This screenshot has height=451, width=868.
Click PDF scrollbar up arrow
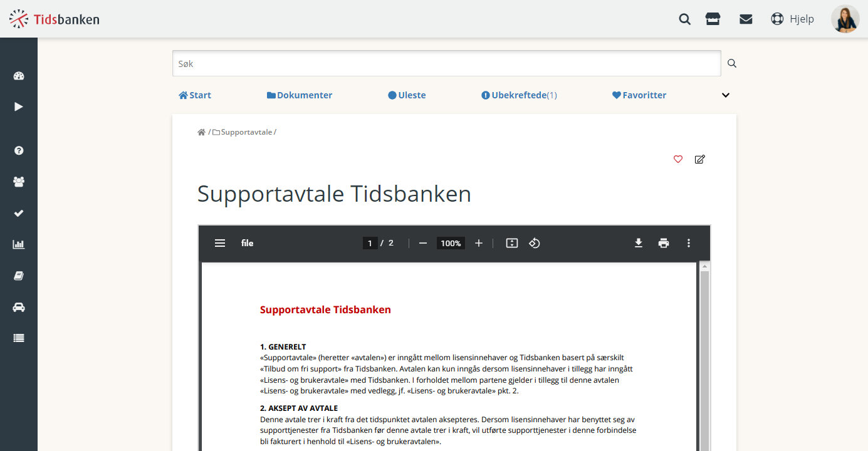(x=704, y=267)
